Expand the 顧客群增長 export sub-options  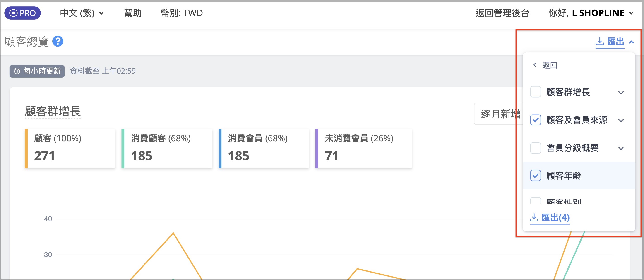pyautogui.click(x=621, y=92)
